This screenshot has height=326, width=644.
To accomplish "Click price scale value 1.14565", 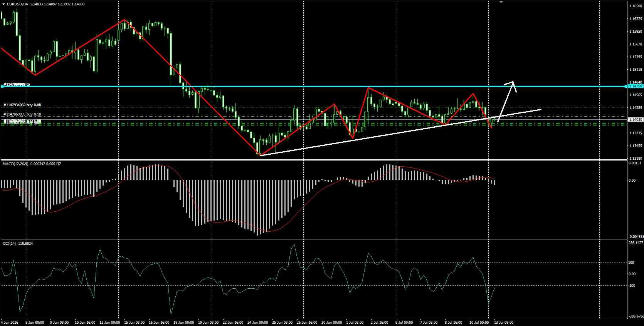I will click(636, 95).
